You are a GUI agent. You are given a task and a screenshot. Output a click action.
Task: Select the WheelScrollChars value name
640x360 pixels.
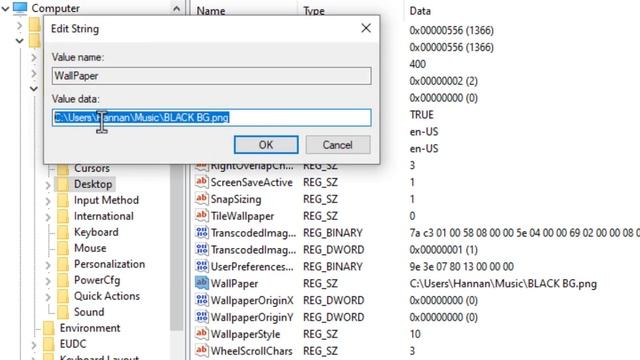point(251,351)
